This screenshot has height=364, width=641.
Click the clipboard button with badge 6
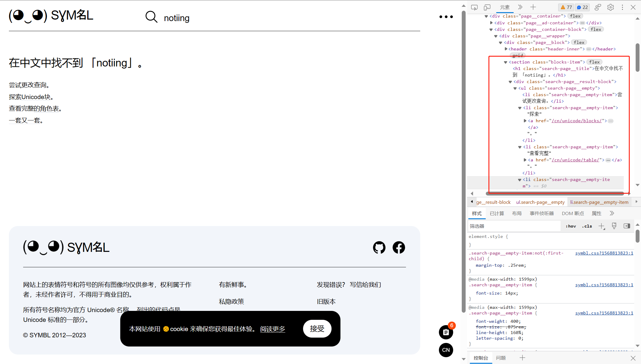click(x=446, y=332)
